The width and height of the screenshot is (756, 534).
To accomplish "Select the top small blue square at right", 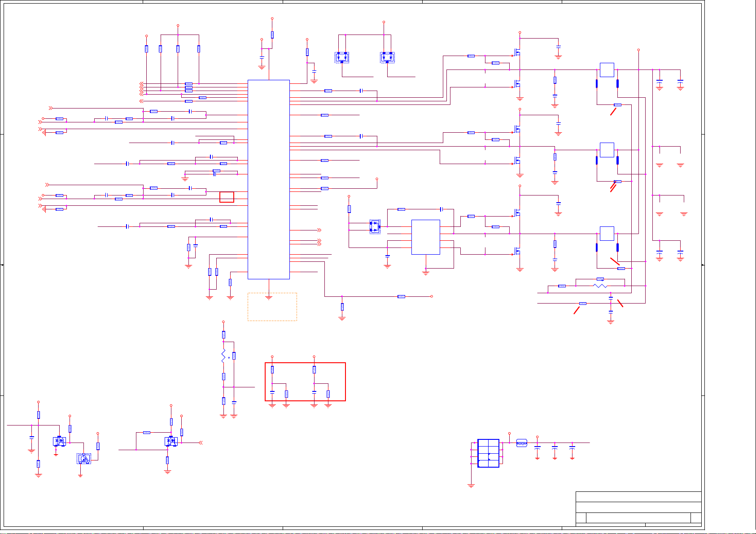I will 607,70.
